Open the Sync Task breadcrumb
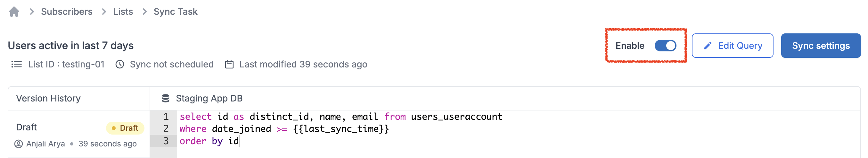This screenshot has height=158, width=868. [x=176, y=12]
